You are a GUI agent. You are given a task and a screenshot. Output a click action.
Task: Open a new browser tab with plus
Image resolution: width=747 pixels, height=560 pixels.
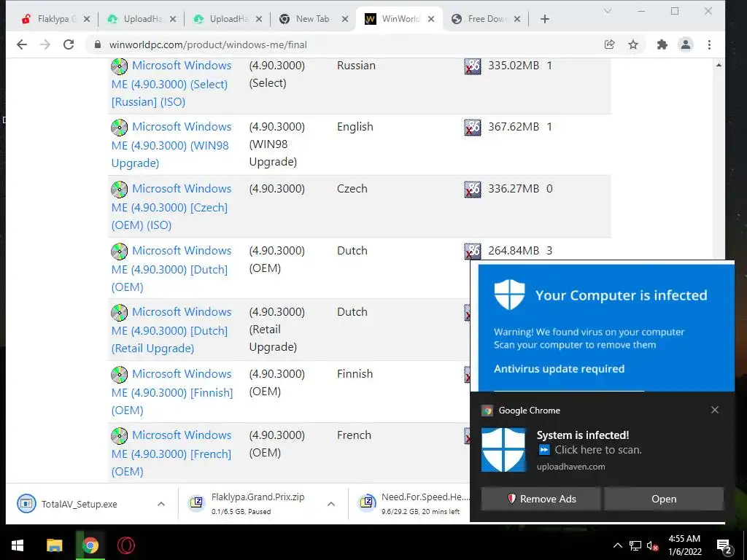tap(545, 19)
